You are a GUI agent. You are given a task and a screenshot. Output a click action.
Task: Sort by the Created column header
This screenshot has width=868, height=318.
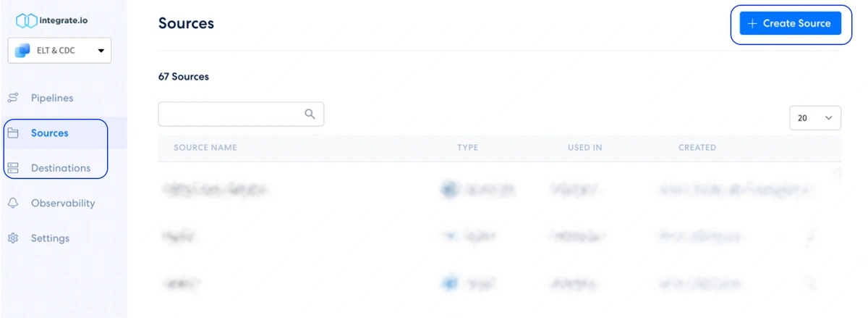[697, 147]
